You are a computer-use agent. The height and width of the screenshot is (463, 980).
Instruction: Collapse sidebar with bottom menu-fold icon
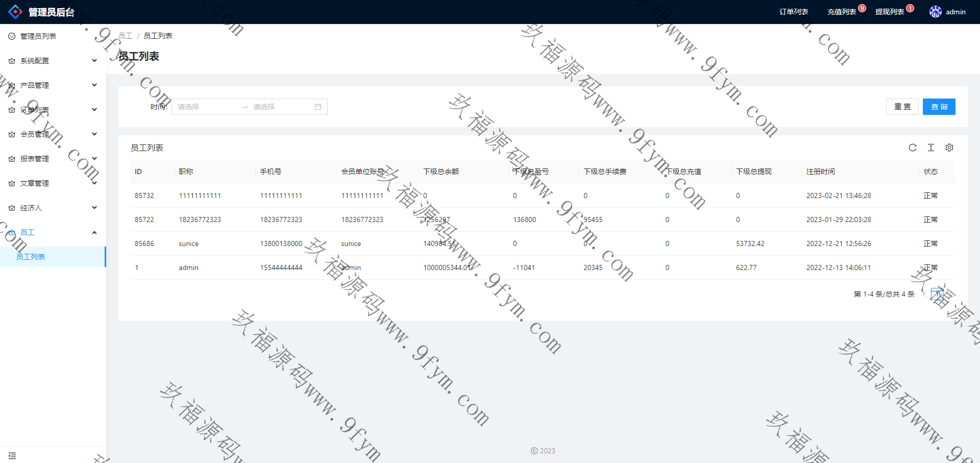coord(12,455)
